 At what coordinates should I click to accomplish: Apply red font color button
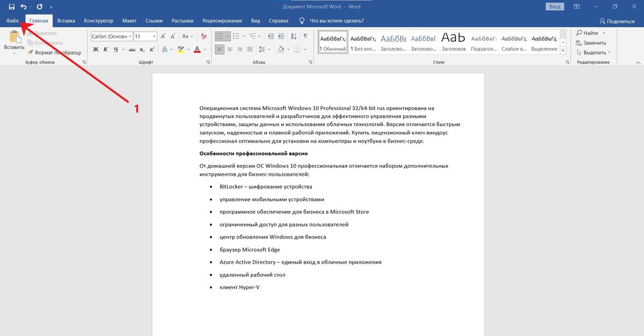click(197, 49)
